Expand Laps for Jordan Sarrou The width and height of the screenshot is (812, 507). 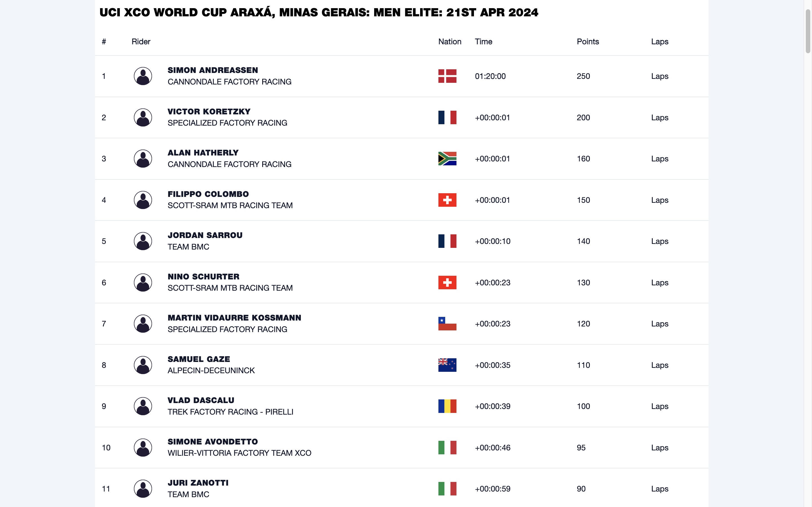click(659, 241)
